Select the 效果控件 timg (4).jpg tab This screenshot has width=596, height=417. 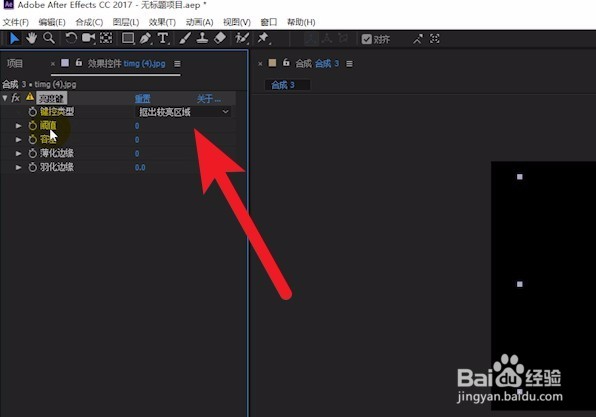[127, 63]
